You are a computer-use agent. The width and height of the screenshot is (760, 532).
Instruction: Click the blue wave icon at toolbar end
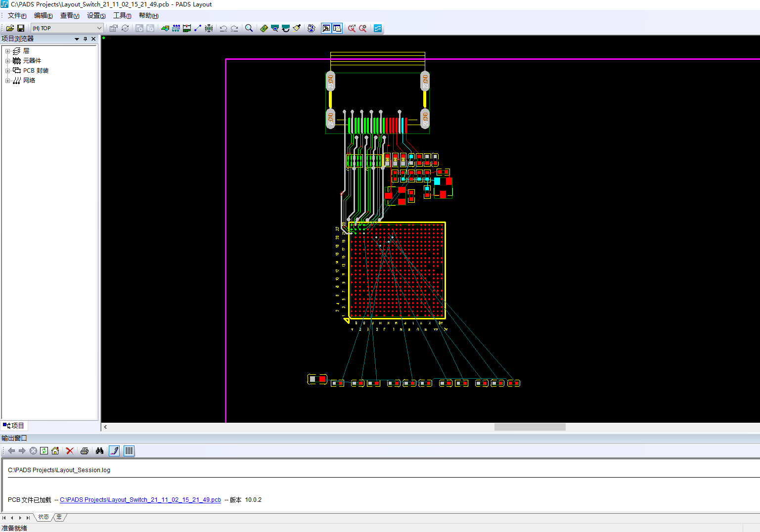pos(378,28)
